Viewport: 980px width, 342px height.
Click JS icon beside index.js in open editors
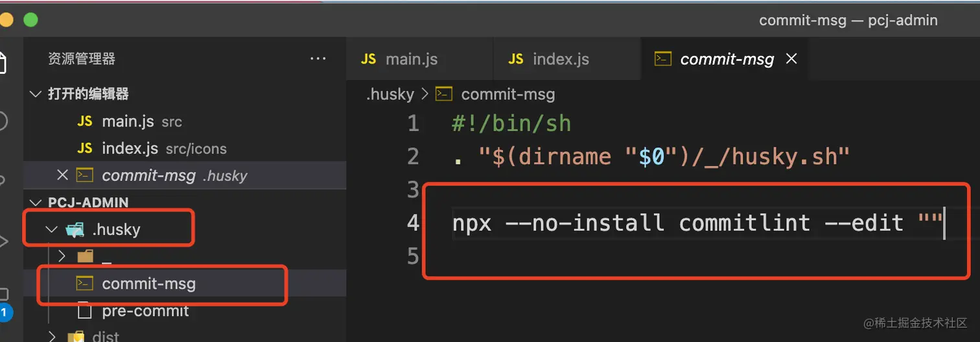click(x=85, y=149)
